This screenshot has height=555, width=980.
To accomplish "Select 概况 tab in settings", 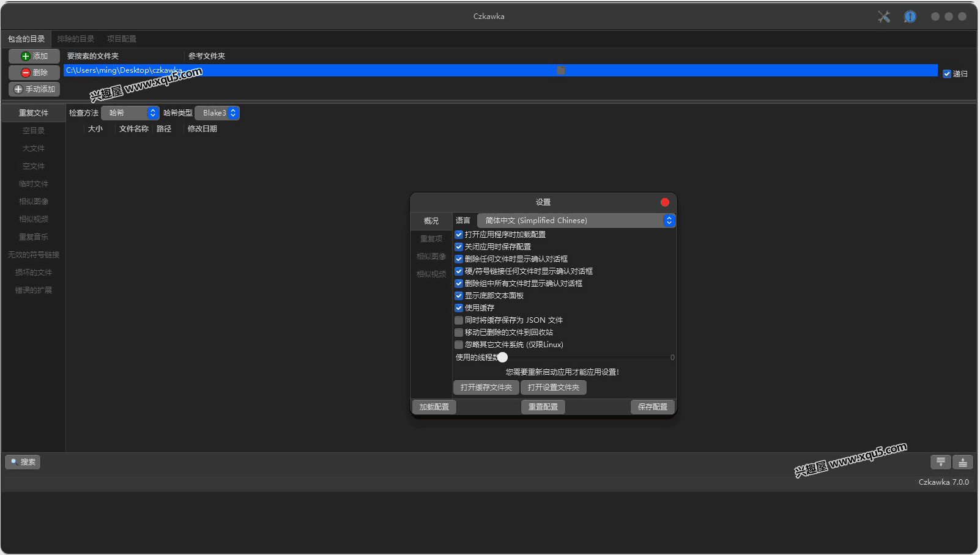I will pyautogui.click(x=431, y=221).
